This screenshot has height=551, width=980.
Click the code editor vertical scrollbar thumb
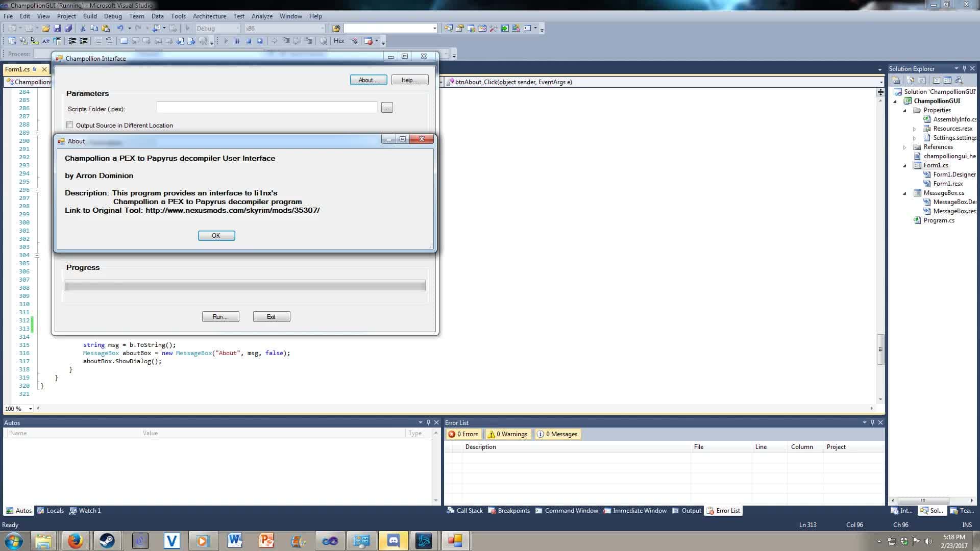880,349
